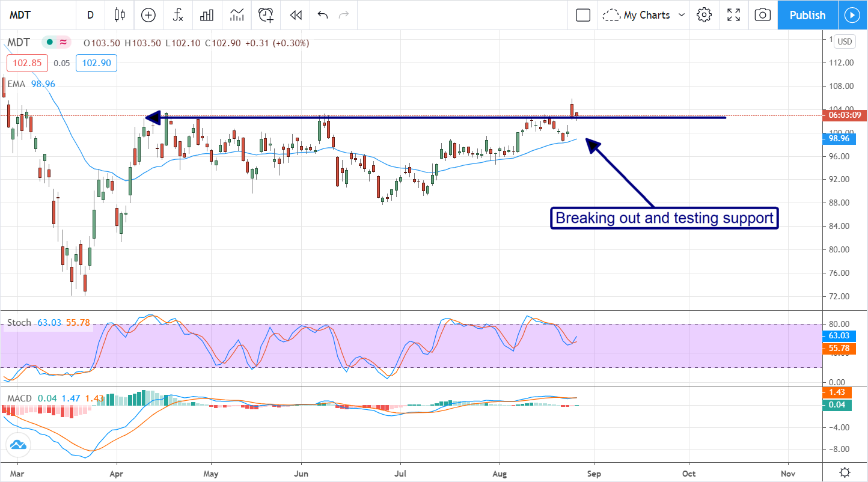
Task: Take a chart snapshot with camera
Action: point(762,15)
